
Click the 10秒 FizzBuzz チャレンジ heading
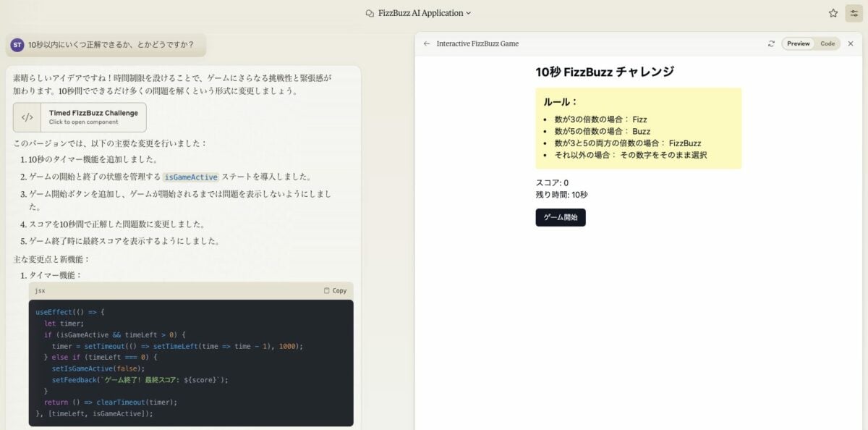point(605,72)
